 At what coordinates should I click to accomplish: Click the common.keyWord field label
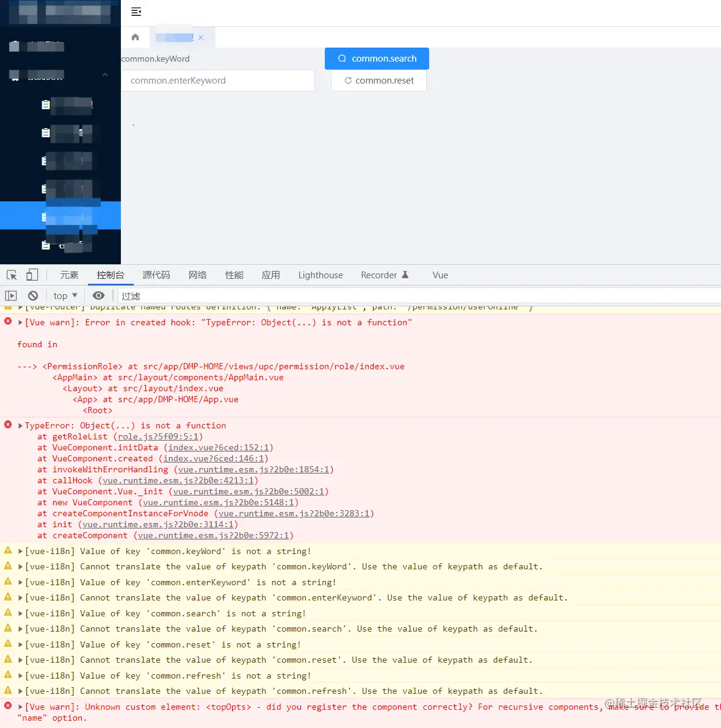[x=155, y=59]
